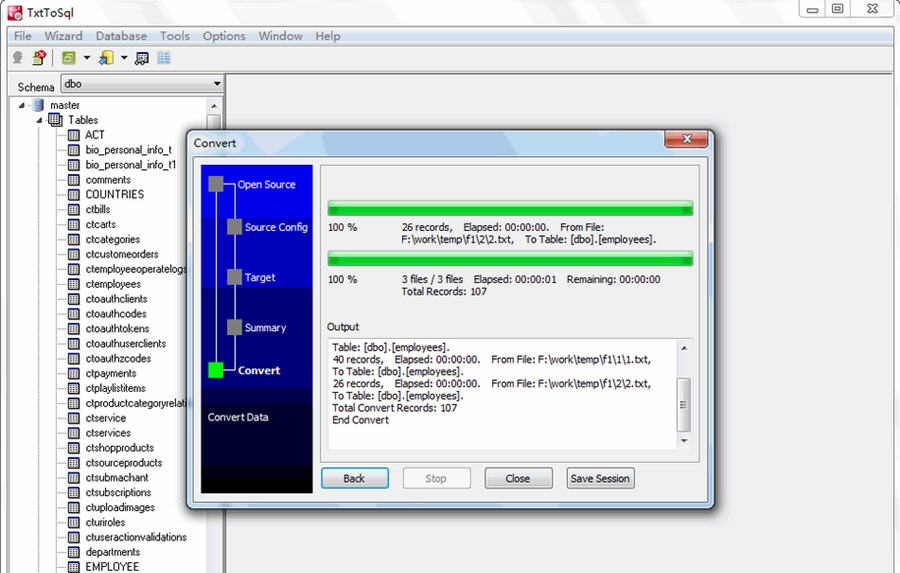Click the Save Session button
Viewport: 900px width, 573px height.
[x=600, y=478]
